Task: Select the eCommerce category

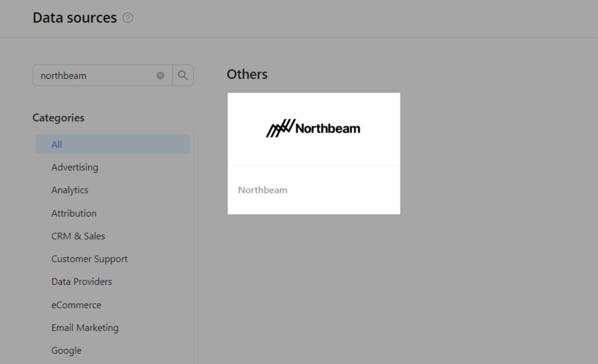Action: click(x=76, y=305)
